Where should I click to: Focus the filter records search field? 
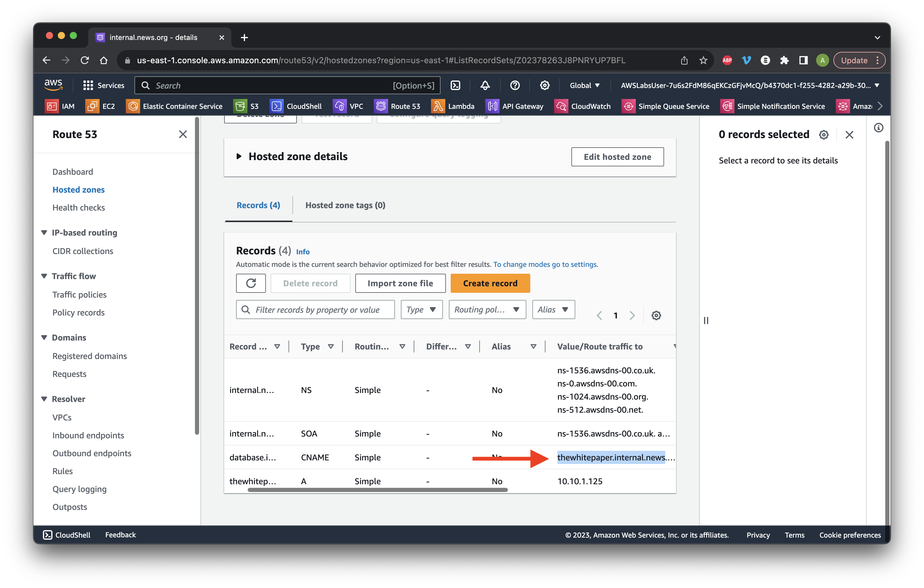tap(315, 309)
